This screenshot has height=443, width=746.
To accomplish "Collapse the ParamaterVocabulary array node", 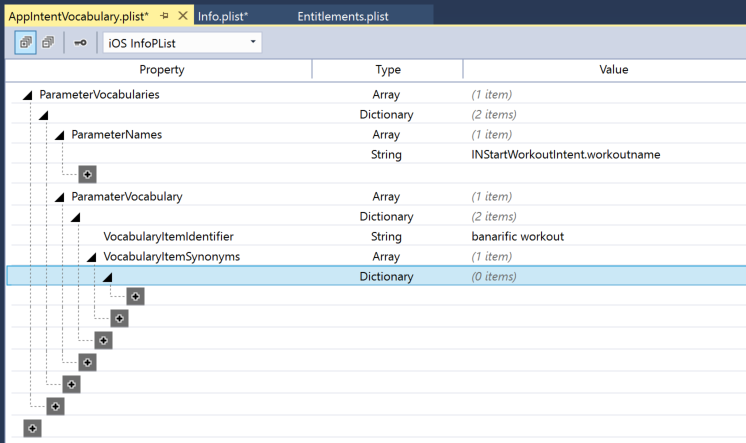I will tap(59, 197).
